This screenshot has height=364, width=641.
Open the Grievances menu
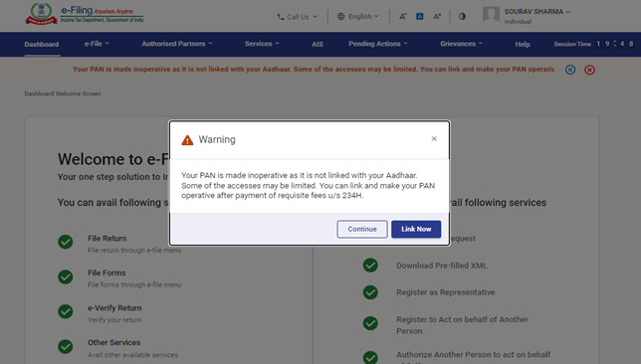click(x=462, y=44)
